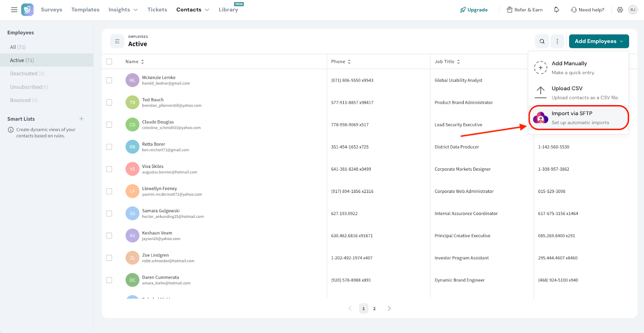Screen dimensions: 644x333
Task: Open the Deactivated employees list
Action: click(24, 74)
